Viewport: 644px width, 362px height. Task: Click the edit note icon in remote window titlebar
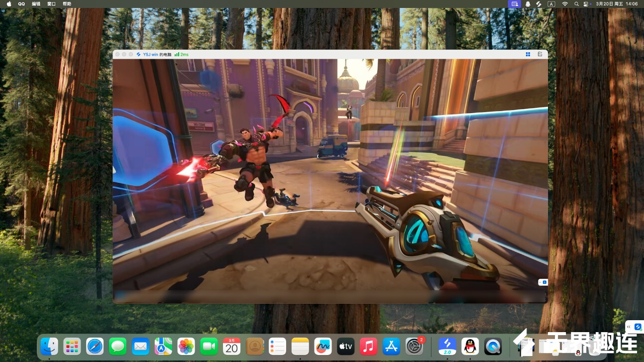(x=540, y=54)
